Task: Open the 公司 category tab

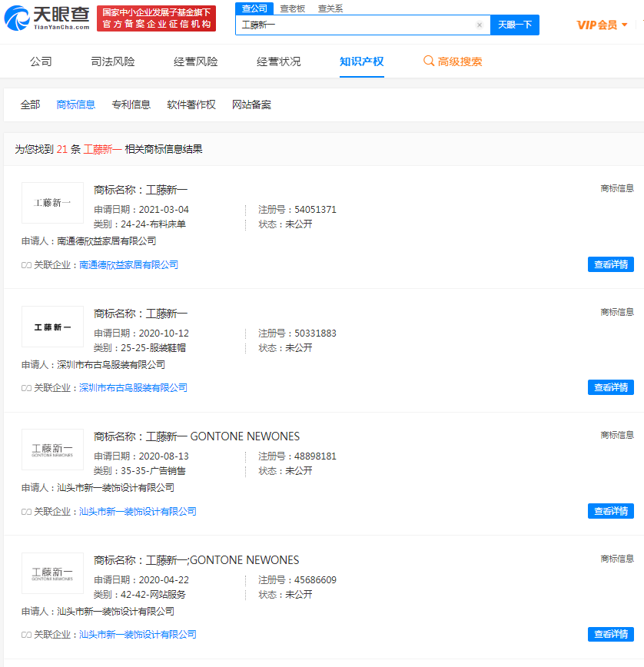Action: pos(41,61)
